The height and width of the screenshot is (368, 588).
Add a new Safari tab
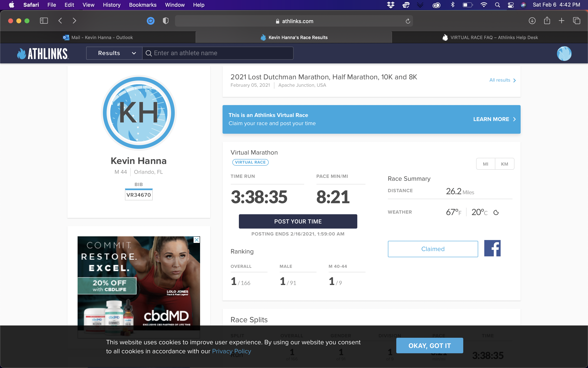561,21
